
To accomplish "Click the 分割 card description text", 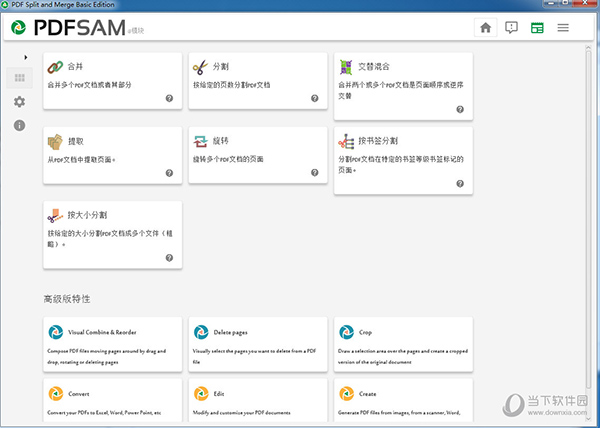I will (232, 85).
